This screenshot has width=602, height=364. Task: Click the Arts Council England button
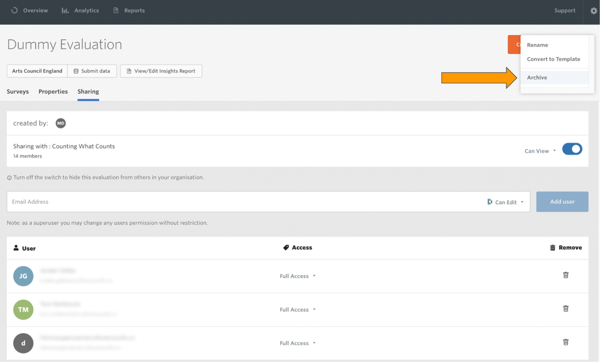click(x=37, y=71)
